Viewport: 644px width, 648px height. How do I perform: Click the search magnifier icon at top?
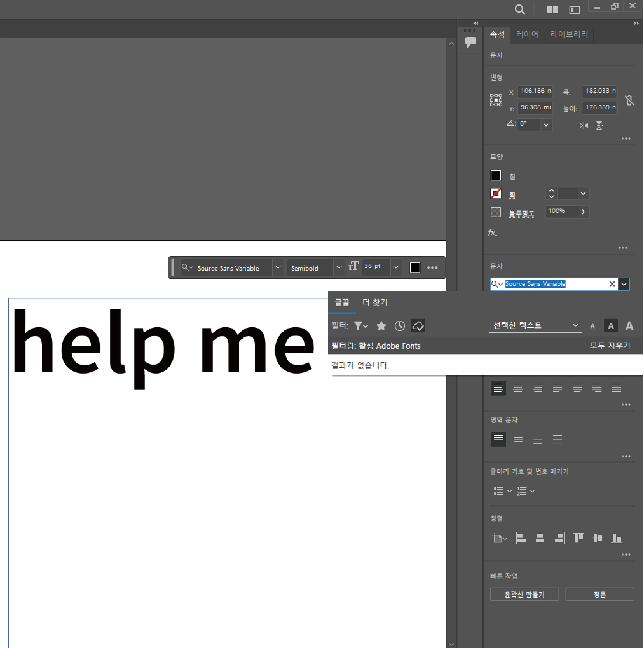coord(519,9)
